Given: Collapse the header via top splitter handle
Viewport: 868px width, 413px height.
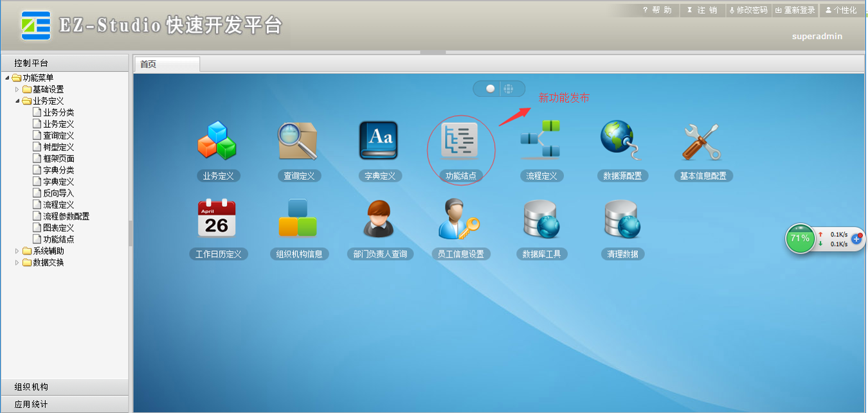Looking at the screenshot, I should 432,52.
